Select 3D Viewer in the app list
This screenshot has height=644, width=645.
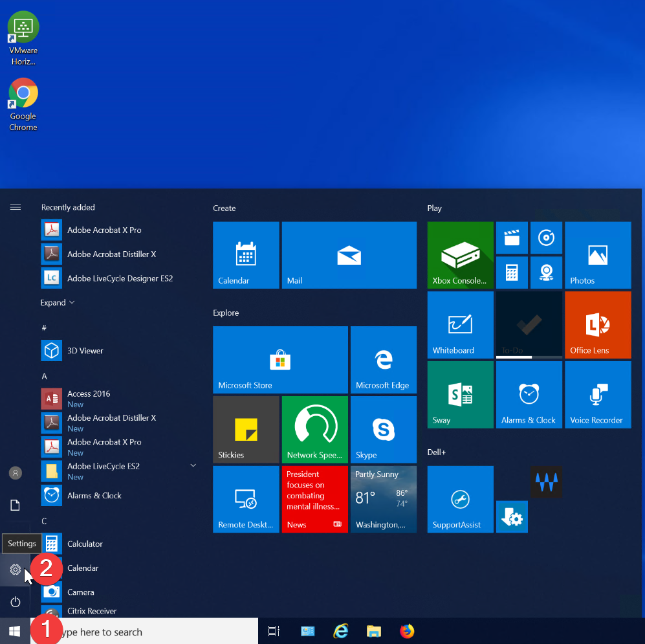[x=85, y=351]
